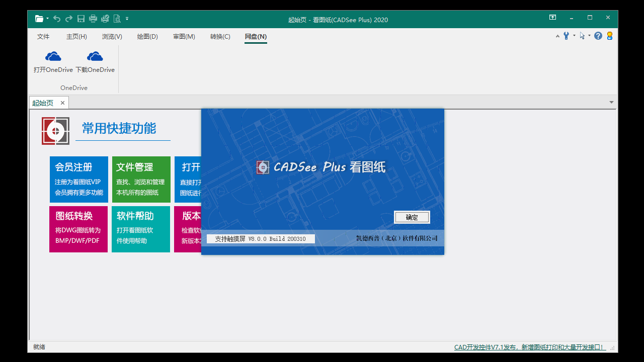This screenshot has height=362, width=644.
Task: Open settings with the wrench icon
Action: coord(566,36)
